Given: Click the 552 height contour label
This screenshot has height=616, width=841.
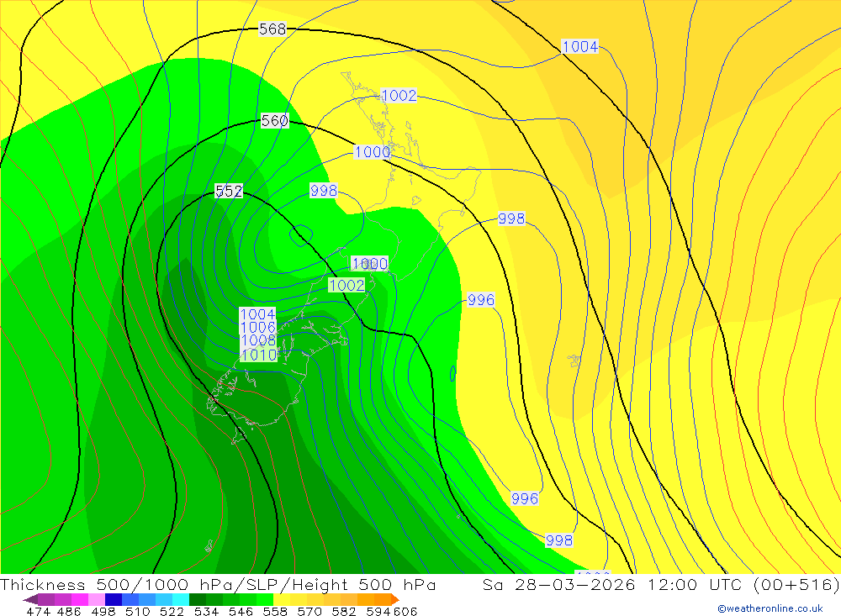Looking at the screenshot, I should coord(229,191).
